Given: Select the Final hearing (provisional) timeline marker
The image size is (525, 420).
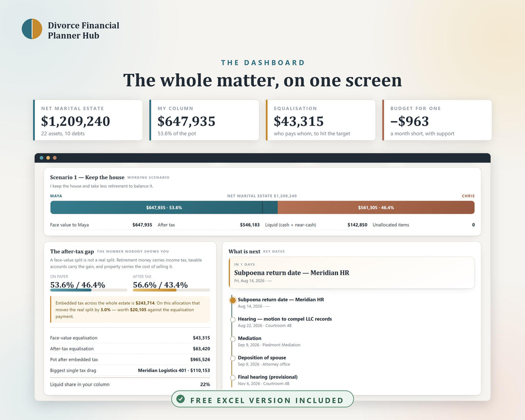Looking at the screenshot, I should click(233, 377).
